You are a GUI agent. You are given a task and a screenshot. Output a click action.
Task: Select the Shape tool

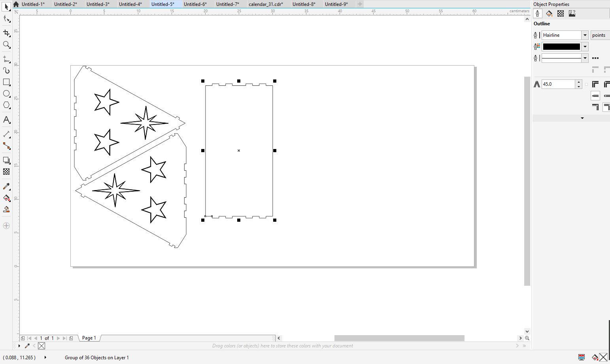(6, 19)
